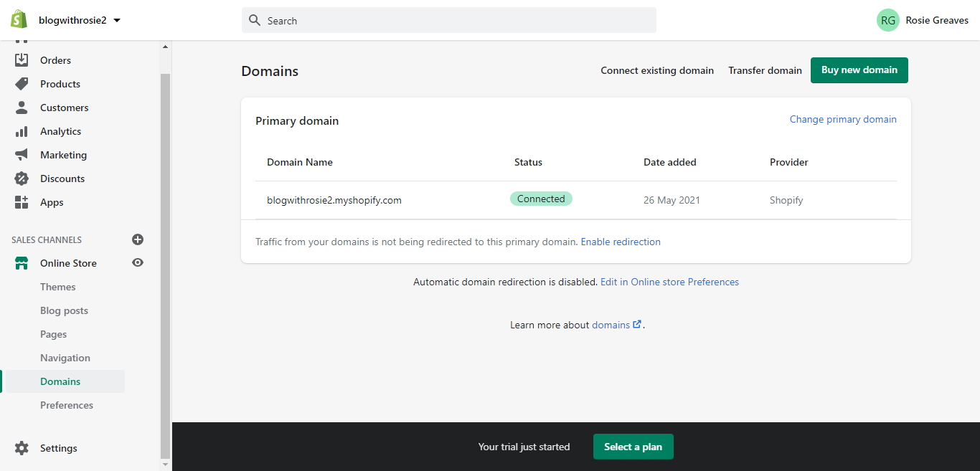Image resolution: width=980 pixels, height=471 pixels.
Task: Click Edit in Online store Preferences link
Action: tap(669, 282)
